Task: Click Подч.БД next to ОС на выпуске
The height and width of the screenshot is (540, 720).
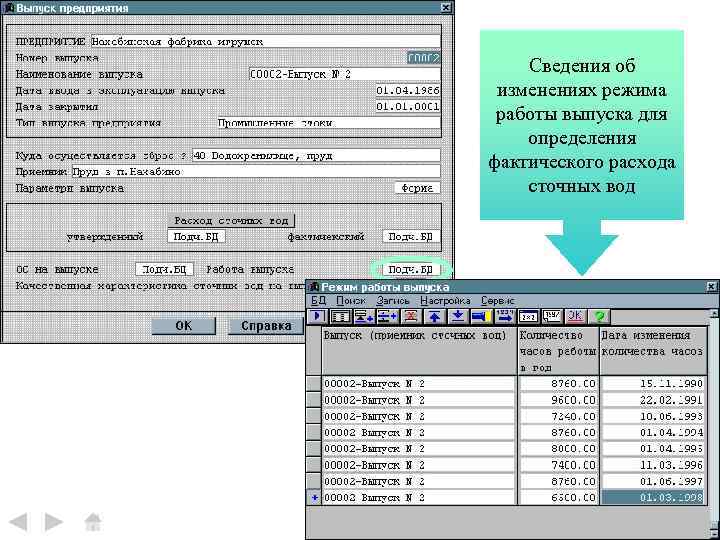Action: [164, 270]
